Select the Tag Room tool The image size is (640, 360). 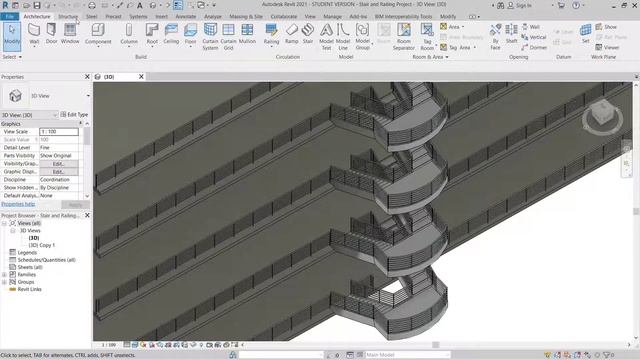427,36
